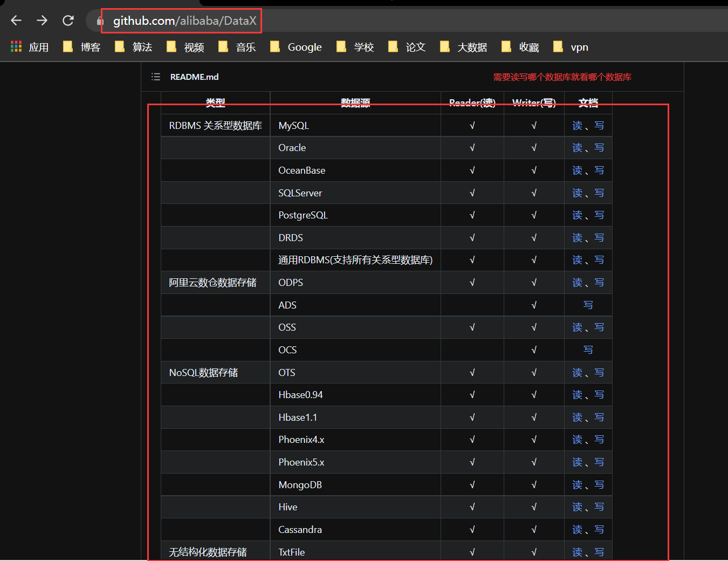Select the Cassandra data source cell

[x=355, y=530]
